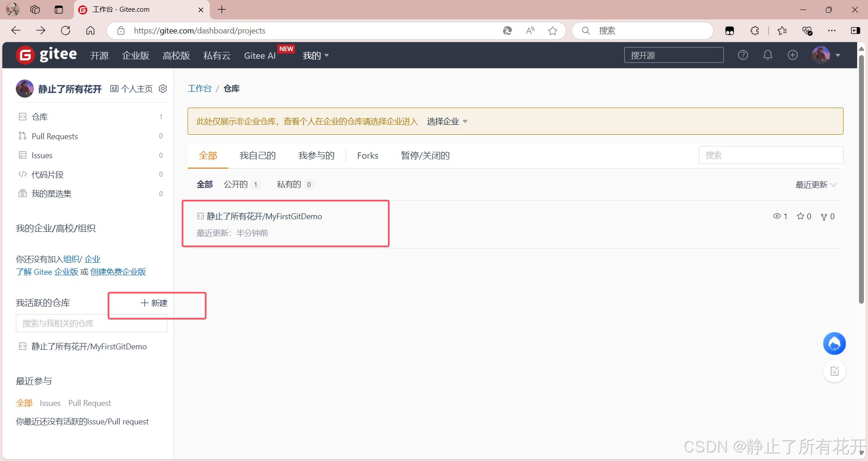Select the 全部 repository tab
868x461 pixels.
tap(208, 155)
